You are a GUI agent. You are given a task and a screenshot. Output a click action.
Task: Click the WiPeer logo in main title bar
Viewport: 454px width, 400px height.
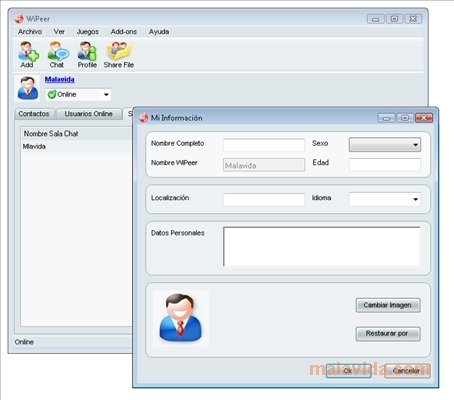pos(19,19)
